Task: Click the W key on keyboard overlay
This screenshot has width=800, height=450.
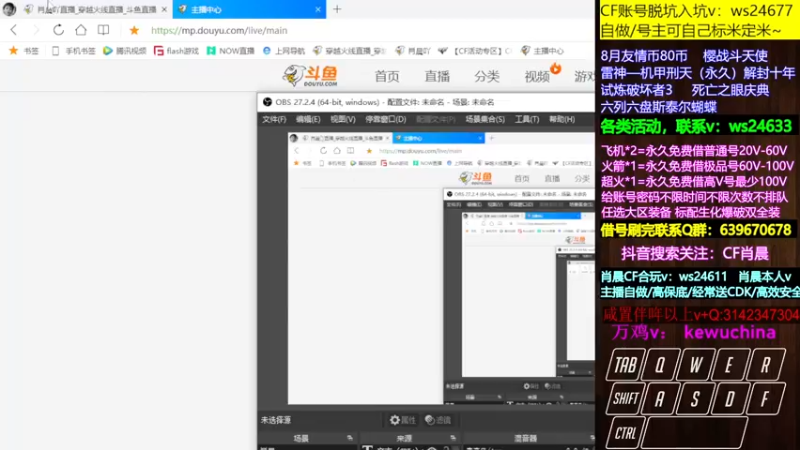Action: (x=695, y=365)
